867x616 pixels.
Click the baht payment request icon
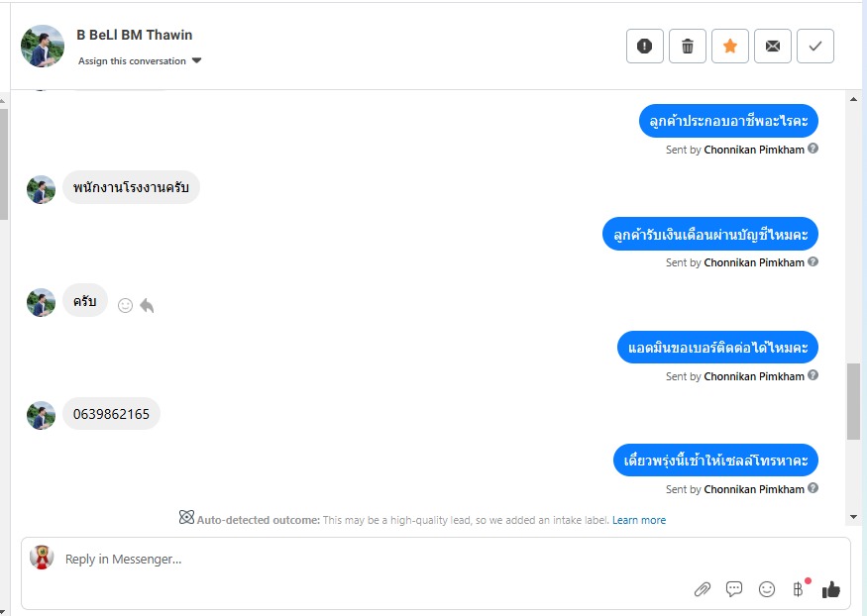pos(799,589)
